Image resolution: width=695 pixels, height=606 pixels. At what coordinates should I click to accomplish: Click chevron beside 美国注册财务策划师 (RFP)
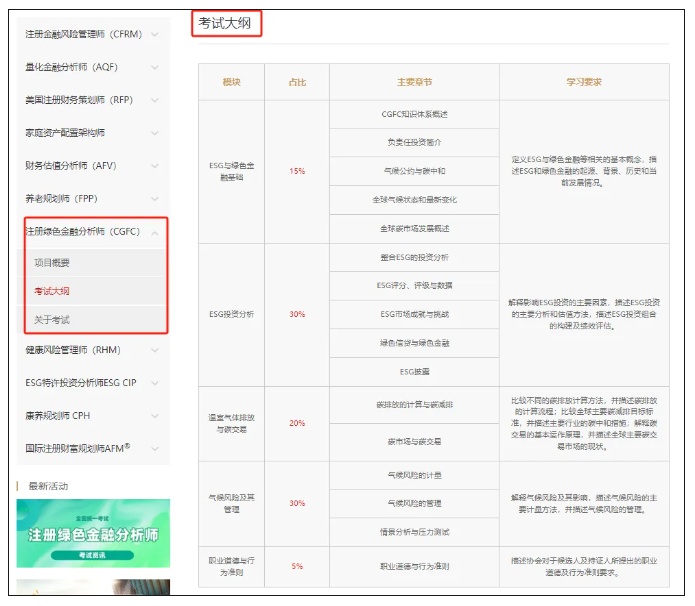click(154, 100)
